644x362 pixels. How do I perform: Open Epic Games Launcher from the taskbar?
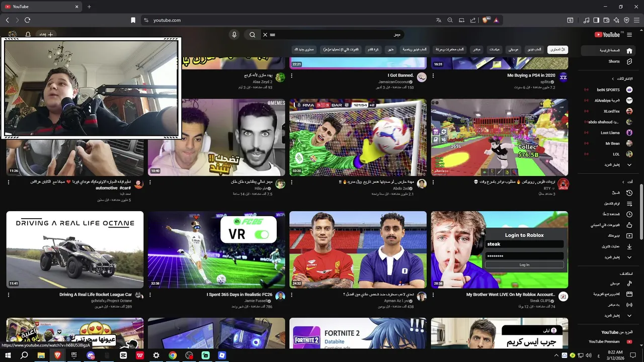coord(74,355)
